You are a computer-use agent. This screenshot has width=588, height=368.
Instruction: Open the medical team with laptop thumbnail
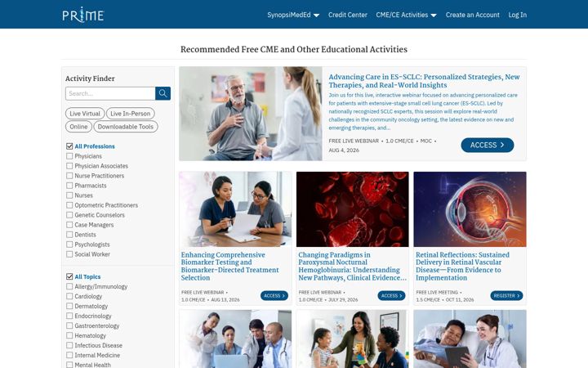(235, 339)
